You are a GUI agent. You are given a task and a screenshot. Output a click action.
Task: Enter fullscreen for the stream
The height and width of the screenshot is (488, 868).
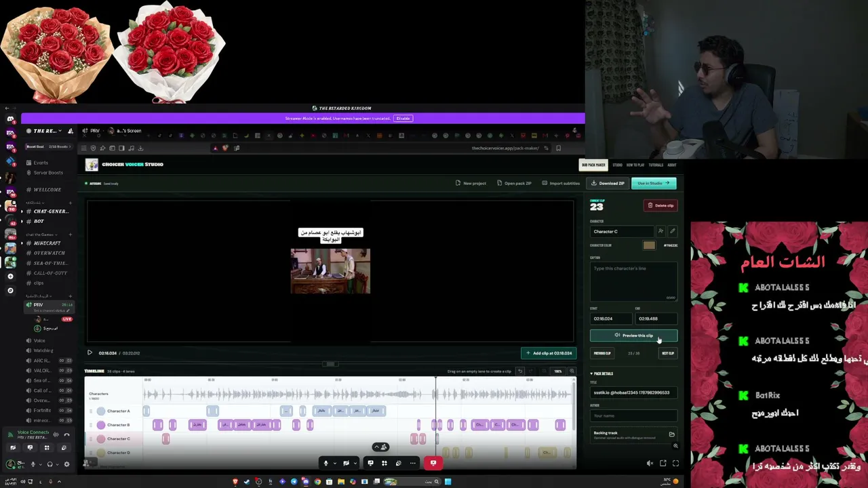(675, 464)
